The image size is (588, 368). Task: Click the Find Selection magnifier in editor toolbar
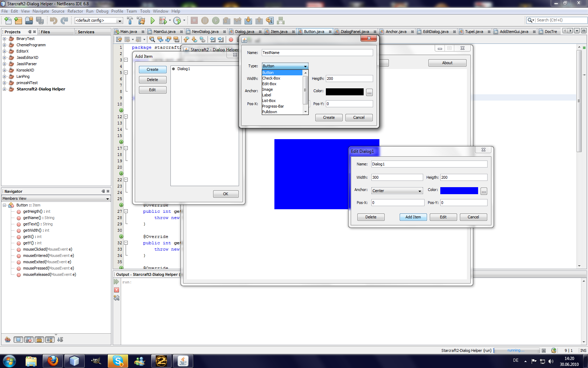152,40
